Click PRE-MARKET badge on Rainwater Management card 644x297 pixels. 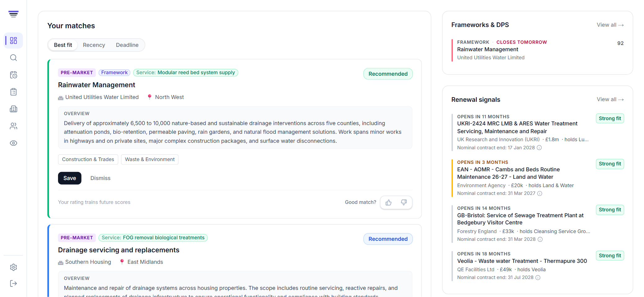(77, 73)
